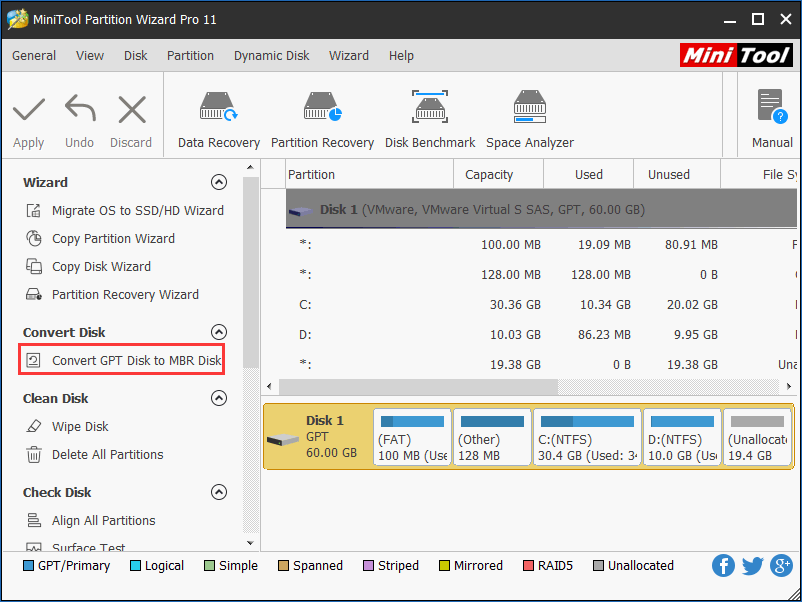
Task: Collapse the Convert Disk section
Action: (x=219, y=332)
